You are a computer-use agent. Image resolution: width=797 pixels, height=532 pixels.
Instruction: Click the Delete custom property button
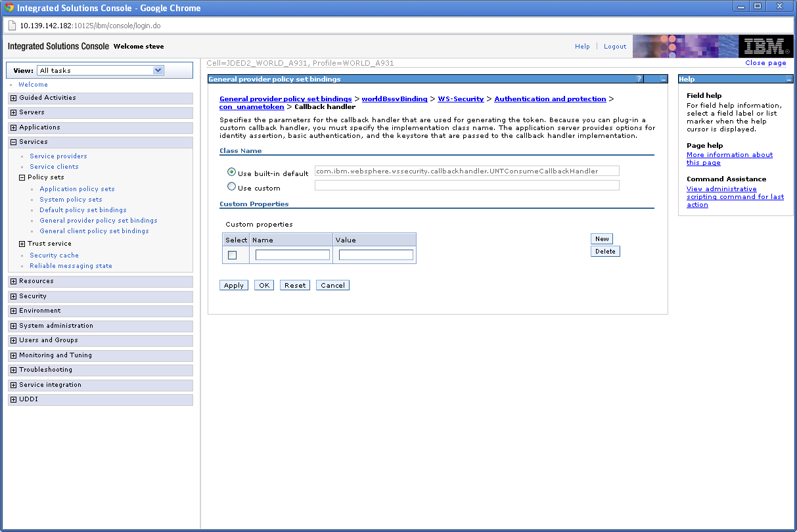pos(605,252)
